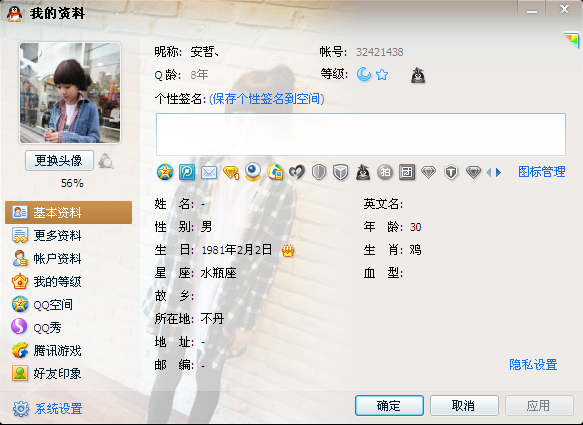Switch to the 更多资料 tab
The height and width of the screenshot is (425, 583).
point(68,236)
